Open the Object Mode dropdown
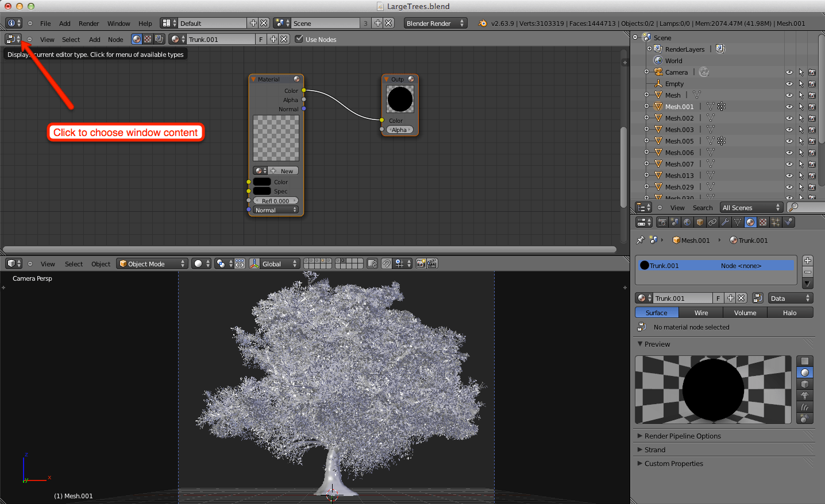The image size is (825, 504). pyautogui.click(x=152, y=263)
